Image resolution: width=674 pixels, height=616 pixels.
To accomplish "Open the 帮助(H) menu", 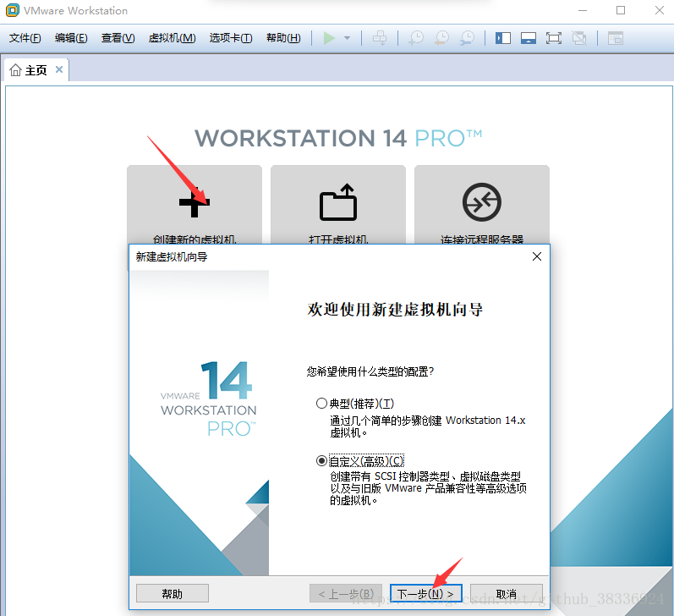I will click(283, 38).
